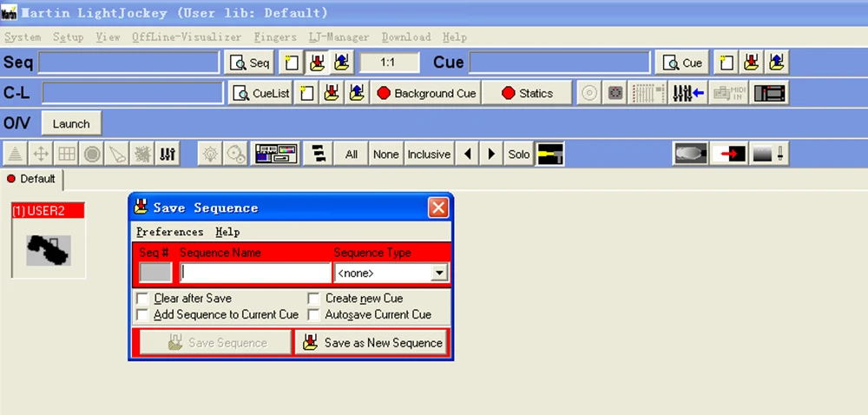Open the main window Help menu
The width and height of the screenshot is (868, 415).
tap(455, 37)
